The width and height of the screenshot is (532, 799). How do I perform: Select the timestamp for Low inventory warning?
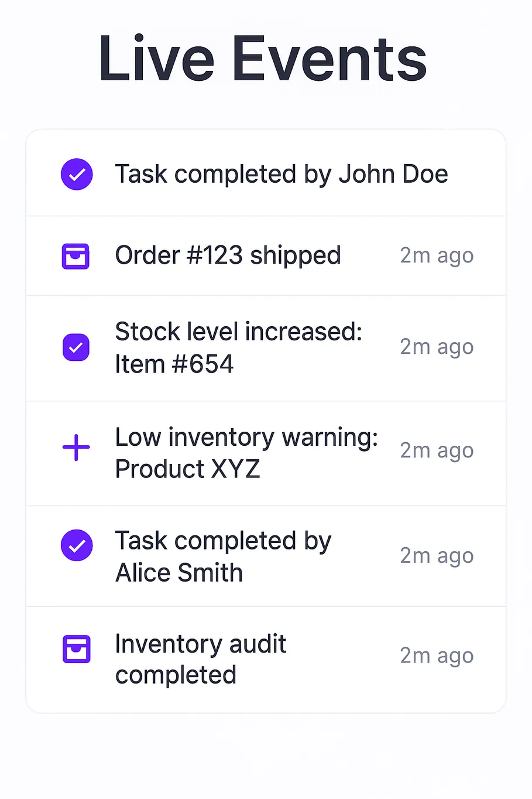(437, 450)
